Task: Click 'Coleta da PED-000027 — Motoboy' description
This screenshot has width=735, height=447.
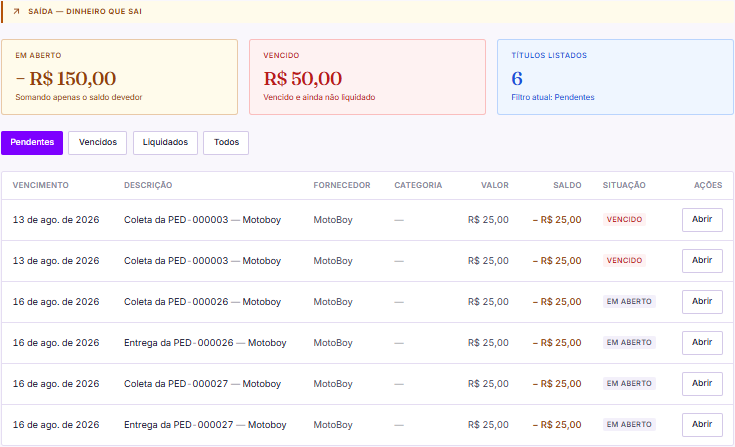Action: tap(202, 384)
